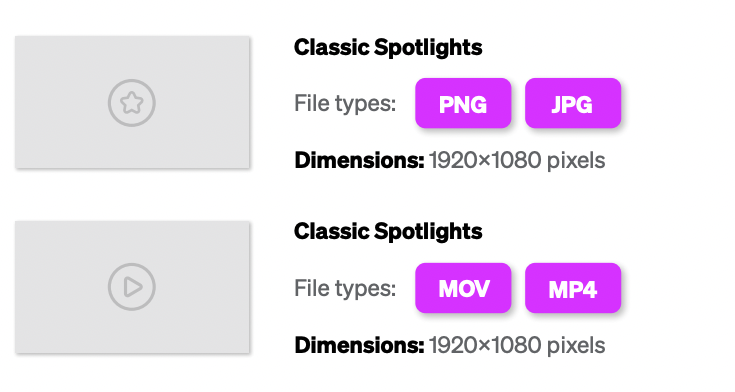Click the bold Dimensions label under PNG row
Image resolution: width=735 pixels, height=392 pixels.
pyautogui.click(x=360, y=160)
